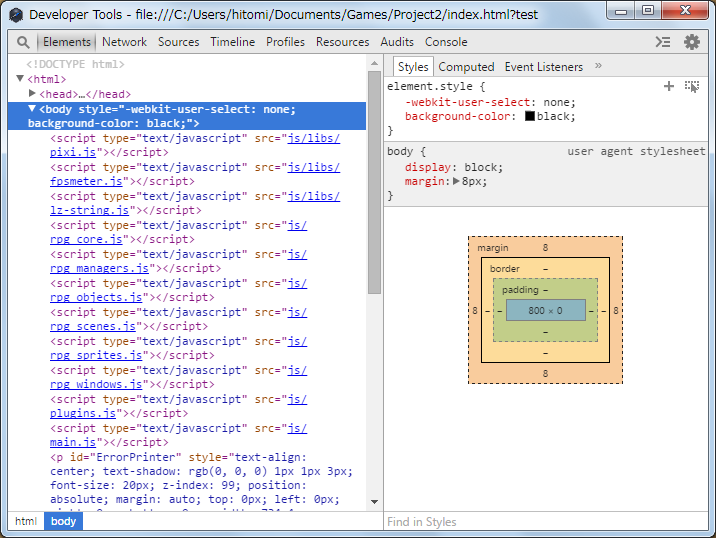This screenshot has width=716, height=538.
Task: Click the search magnifier icon
Action: pyautogui.click(x=23, y=42)
